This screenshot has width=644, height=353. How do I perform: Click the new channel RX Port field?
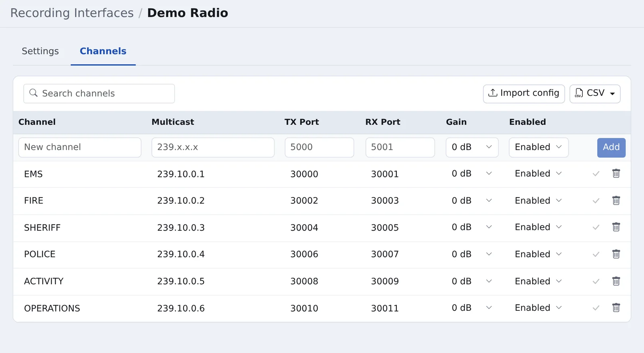[x=400, y=148]
